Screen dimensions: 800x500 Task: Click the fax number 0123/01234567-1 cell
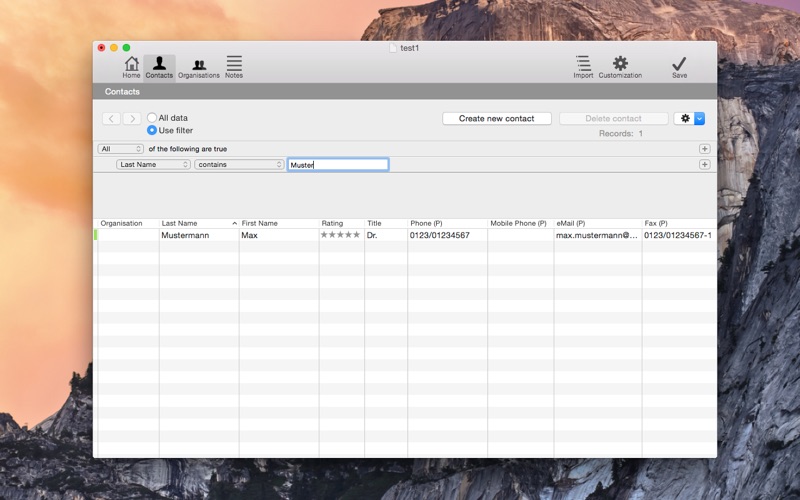pos(680,235)
